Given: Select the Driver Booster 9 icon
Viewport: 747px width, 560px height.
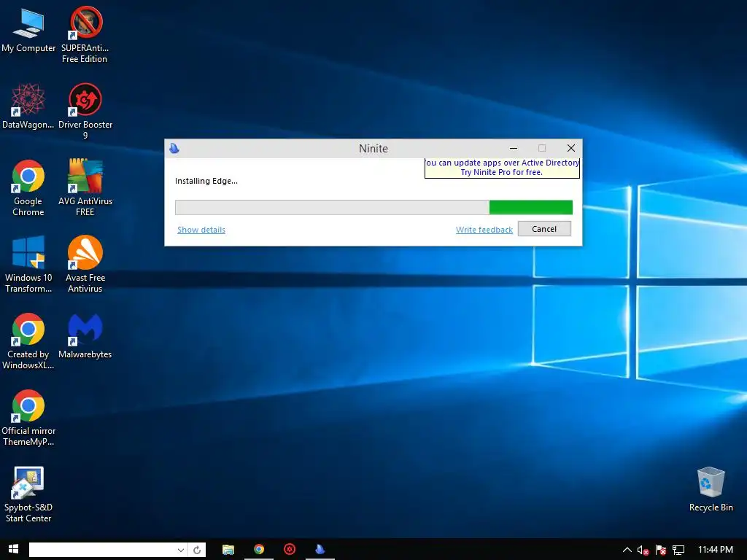Looking at the screenshot, I should pyautogui.click(x=85, y=111).
